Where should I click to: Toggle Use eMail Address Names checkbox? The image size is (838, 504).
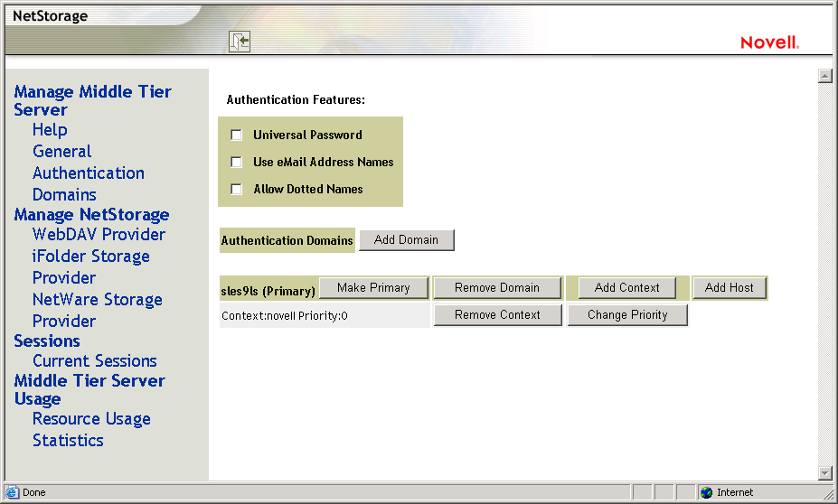pyautogui.click(x=236, y=162)
